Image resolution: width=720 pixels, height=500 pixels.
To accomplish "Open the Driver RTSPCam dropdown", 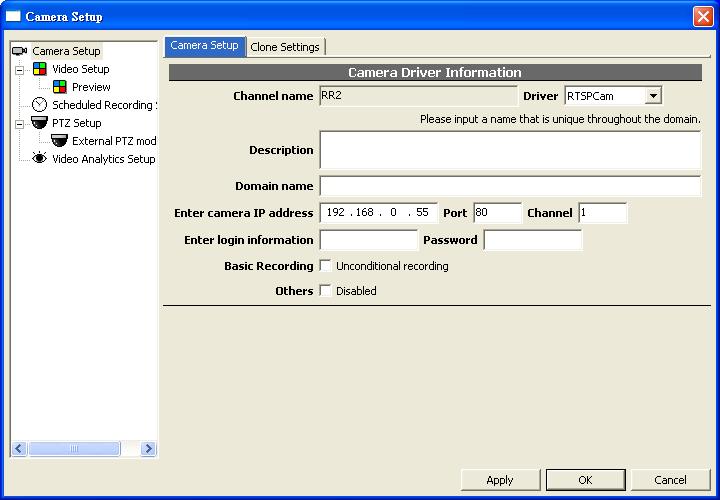I will [x=652, y=96].
